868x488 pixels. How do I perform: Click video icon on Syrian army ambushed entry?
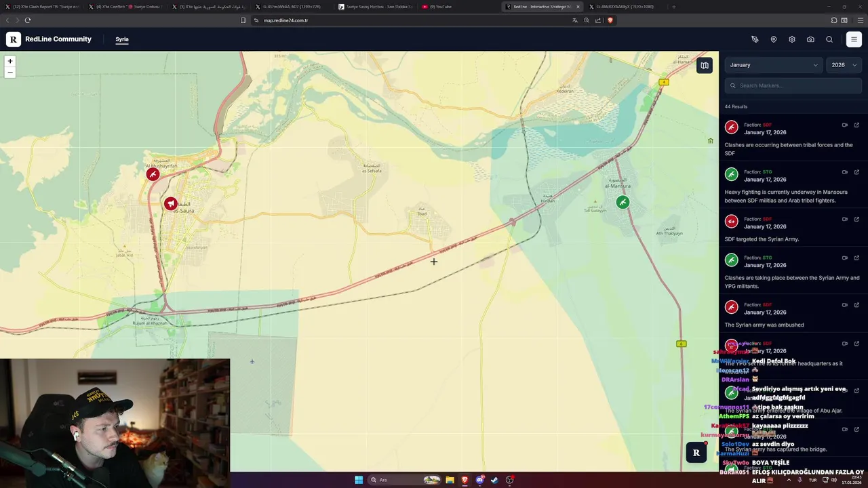pyautogui.click(x=845, y=304)
